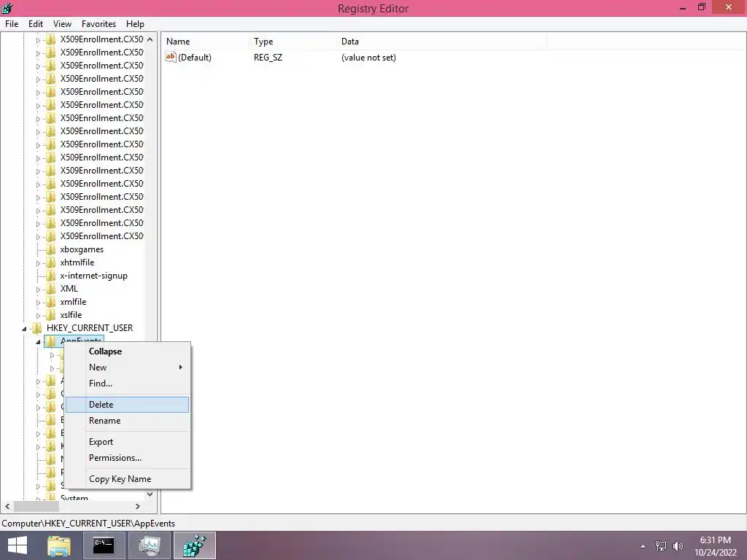Launch File Explorer from the taskbar
The width and height of the screenshot is (747, 560).
click(x=59, y=545)
